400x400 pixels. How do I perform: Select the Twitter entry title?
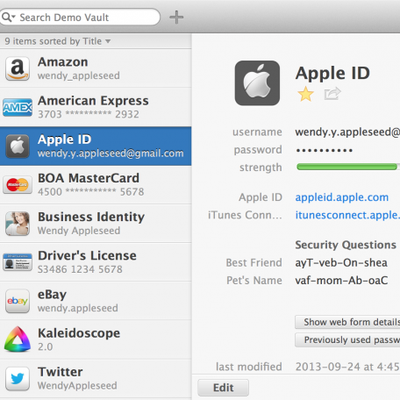pyautogui.click(x=60, y=372)
